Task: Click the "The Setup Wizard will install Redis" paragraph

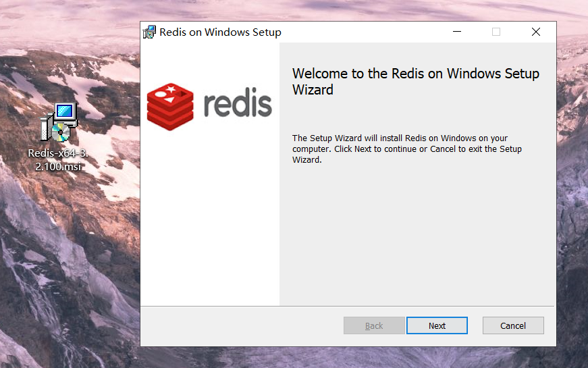Action: click(x=407, y=149)
